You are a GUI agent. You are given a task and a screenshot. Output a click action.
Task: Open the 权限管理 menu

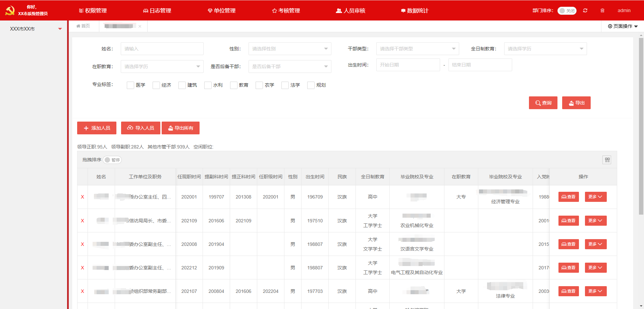pyautogui.click(x=93, y=11)
